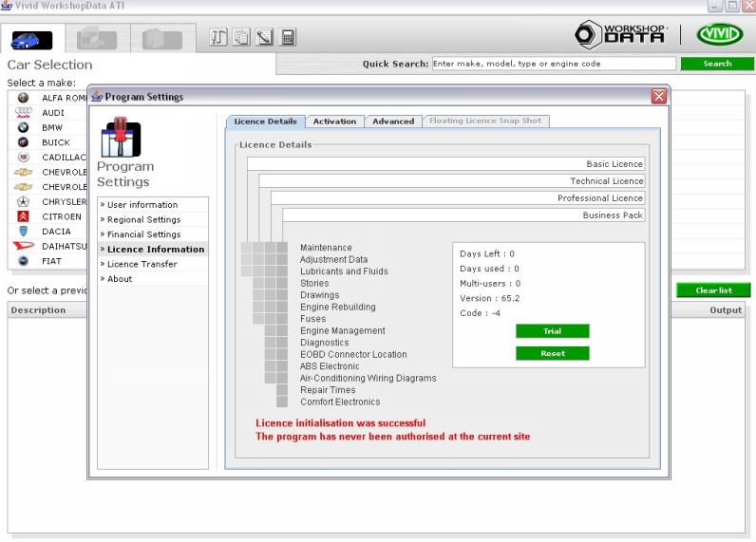Open User information settings section
The width and height of the screenshot is (756, 542).
click(143, 205)
